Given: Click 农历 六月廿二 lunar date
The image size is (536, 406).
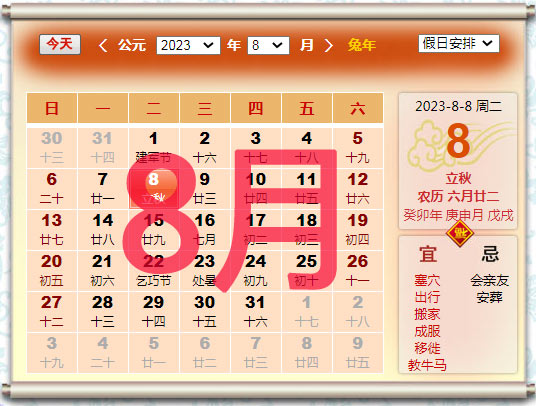Looking at the screenshot, I should [458, 196].
